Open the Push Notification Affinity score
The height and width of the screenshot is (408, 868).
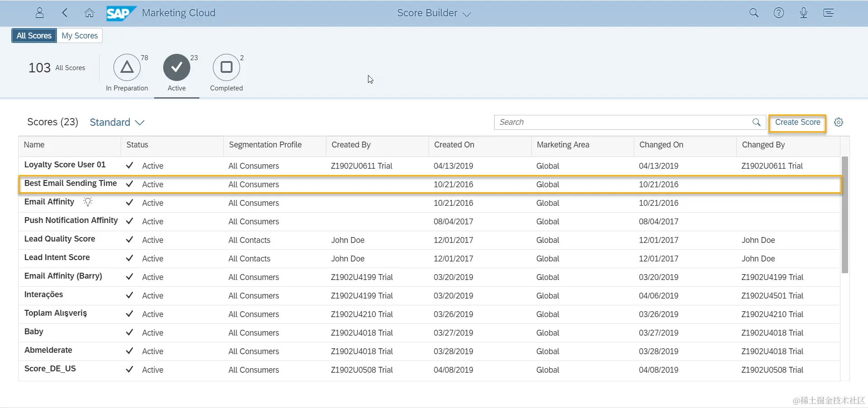[71, 220]
